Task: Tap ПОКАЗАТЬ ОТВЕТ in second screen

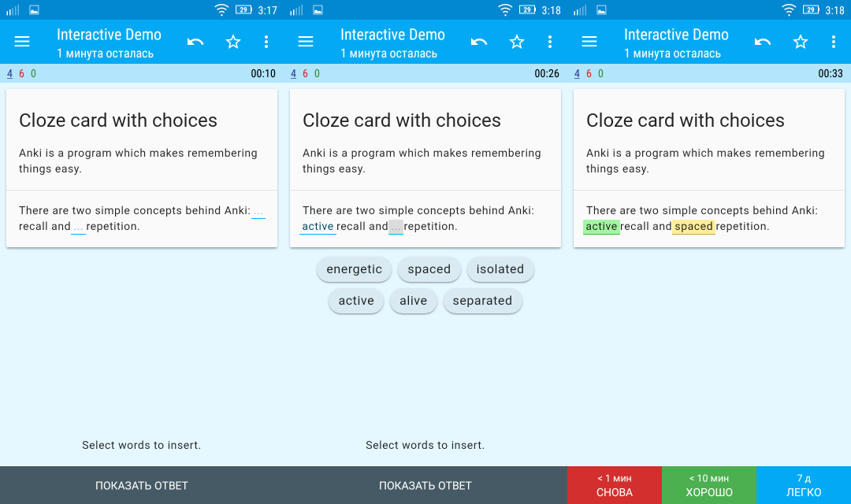Action: [425, 486]
